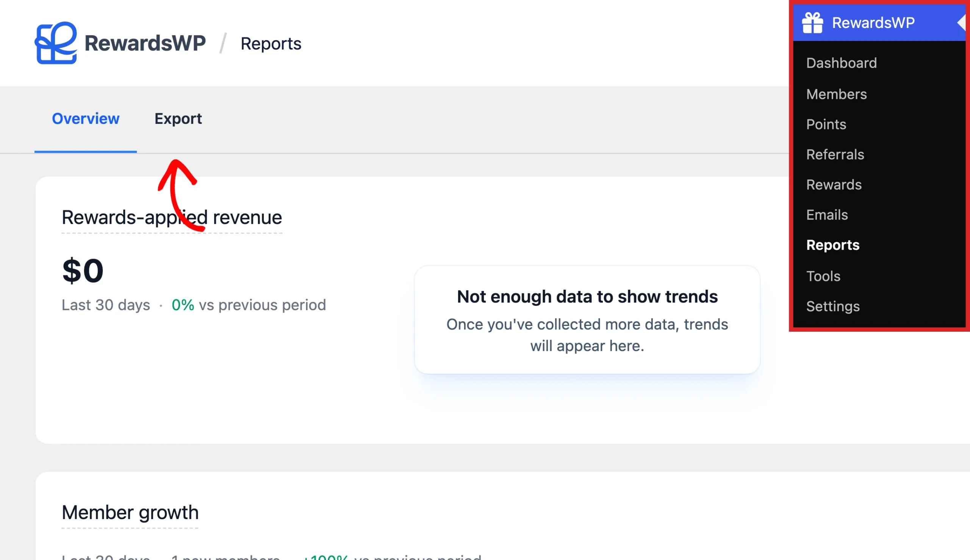
Task: Click the RewardsWP brand name in header
Action: point(145,43)
